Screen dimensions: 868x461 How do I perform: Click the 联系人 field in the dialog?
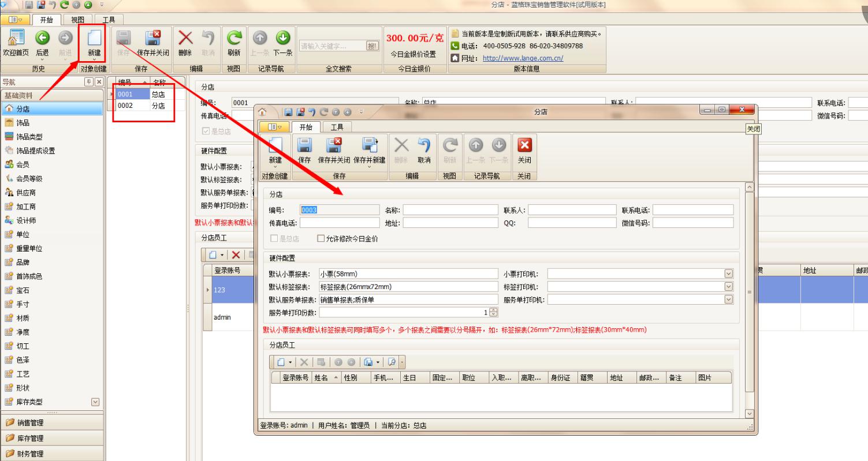572,210
